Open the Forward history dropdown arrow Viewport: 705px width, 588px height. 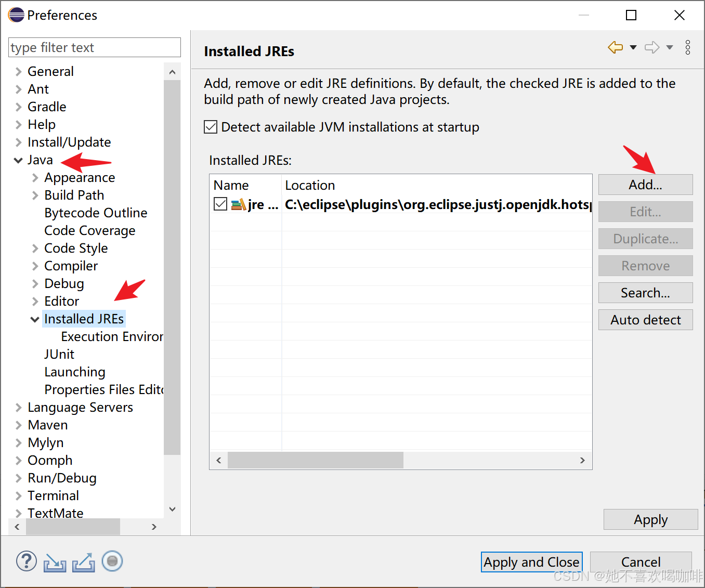click(670, 47)
